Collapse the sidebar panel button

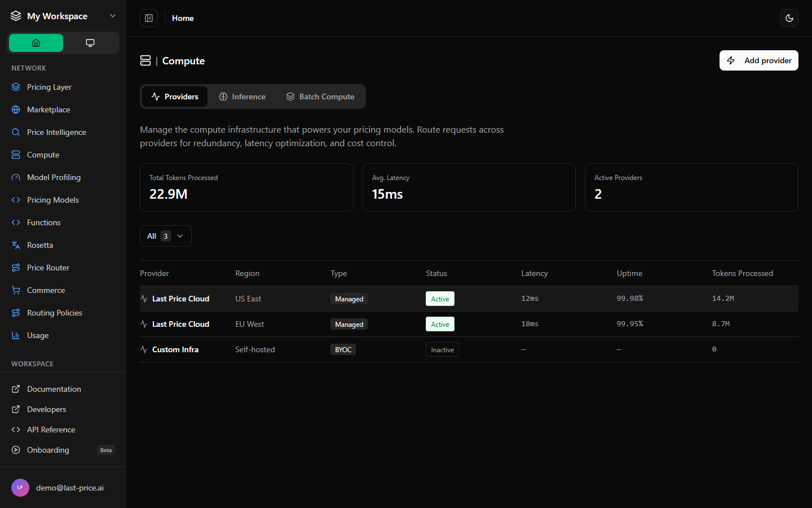(x=149, y=18)
